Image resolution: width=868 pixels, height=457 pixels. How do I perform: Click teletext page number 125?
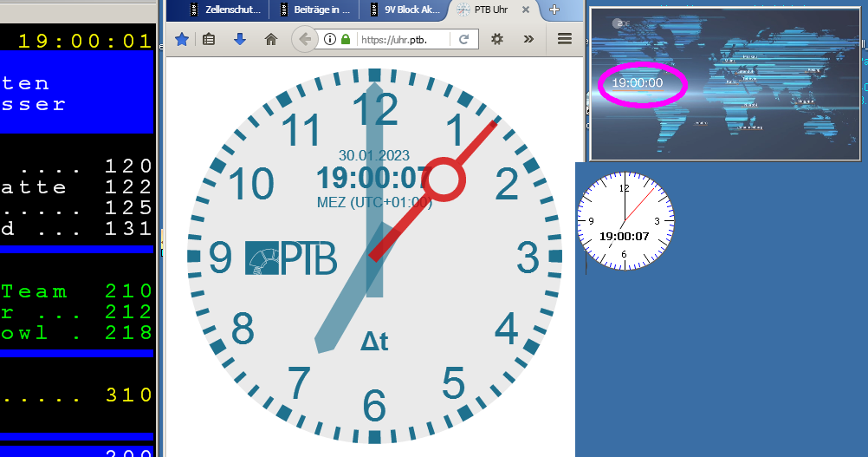pos(128,208)
